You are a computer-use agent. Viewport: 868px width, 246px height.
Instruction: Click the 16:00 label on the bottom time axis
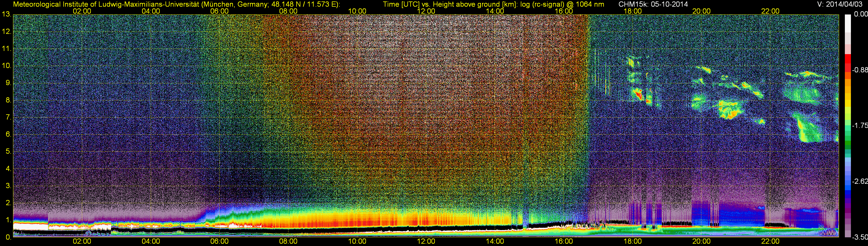(564, 241)
